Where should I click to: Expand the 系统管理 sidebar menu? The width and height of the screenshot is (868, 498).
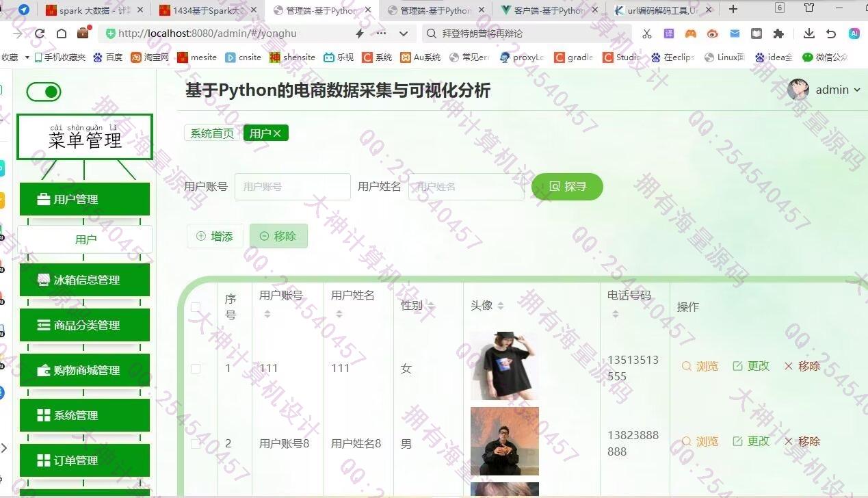tap(85, 415)
